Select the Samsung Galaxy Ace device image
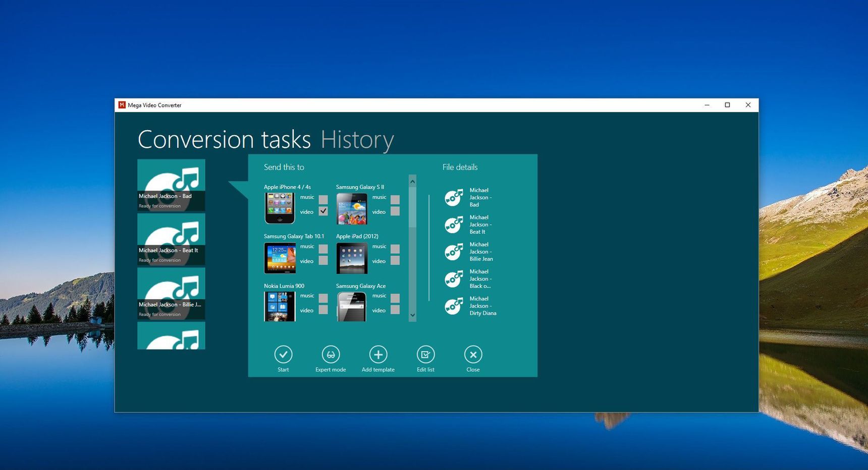 [x=352, y=306]
